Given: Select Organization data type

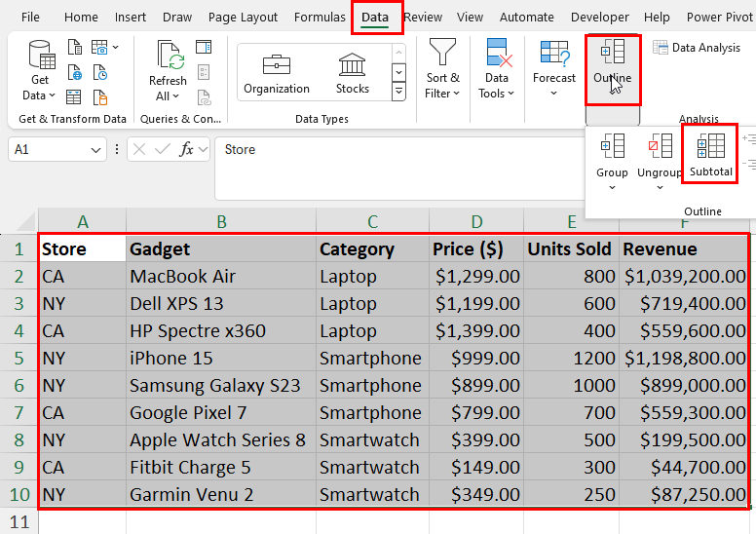Looking at the screenshot, I should pyautogui.click(x=277, y=73).
